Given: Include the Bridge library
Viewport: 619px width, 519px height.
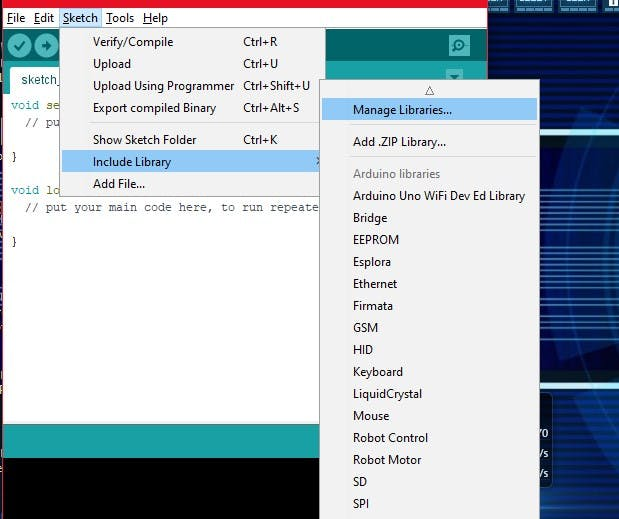Looking at the screenshot, I should coord(430,218).
